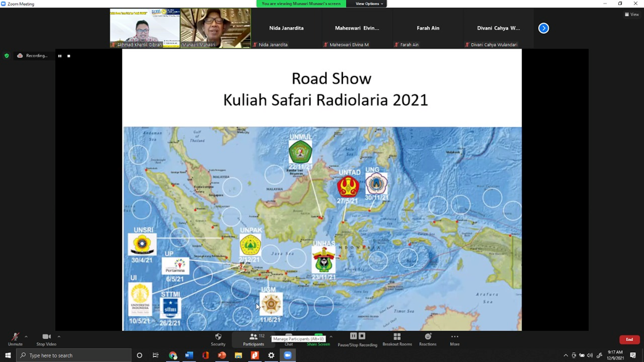Select Akhmad Khahlil Gibran video thumbnail
The height and width of the screenshot is (362, 644).
click(x=145, y=28)
